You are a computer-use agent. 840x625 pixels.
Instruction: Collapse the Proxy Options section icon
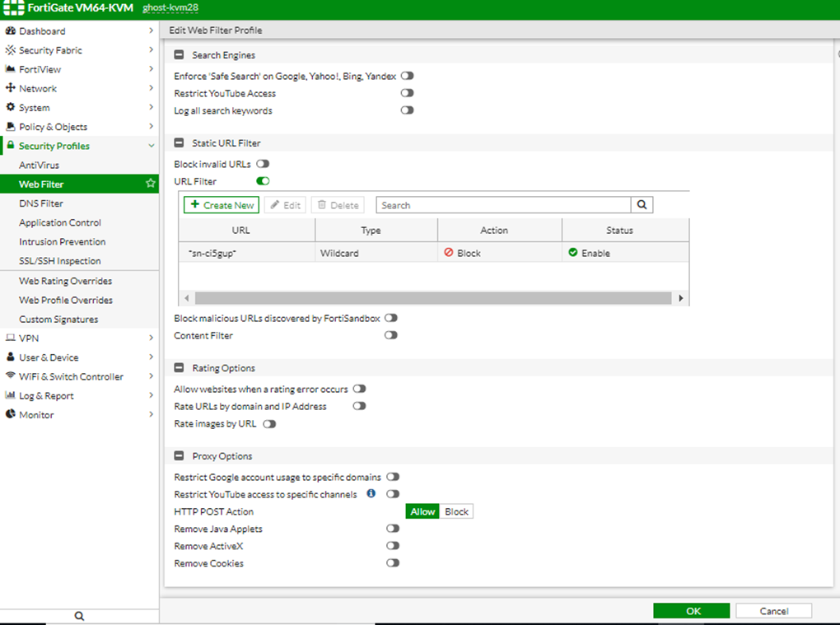tap(179, 456)
